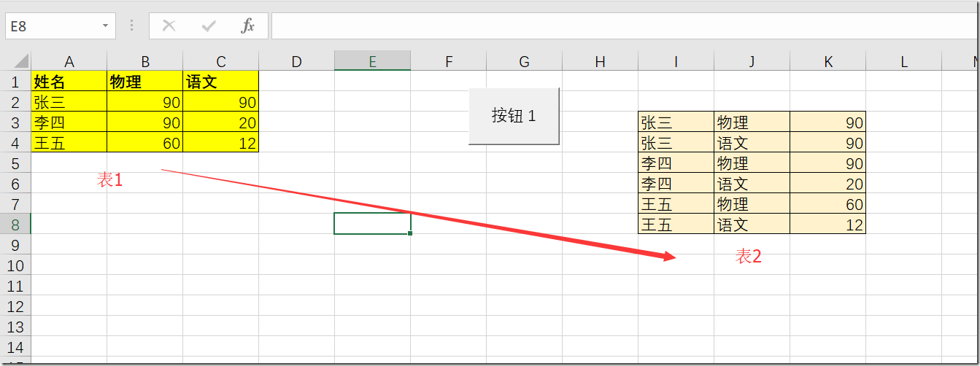Screen dimensions: 980x366
Task: Select row 12 header
Action: click(x=15, y=305)
